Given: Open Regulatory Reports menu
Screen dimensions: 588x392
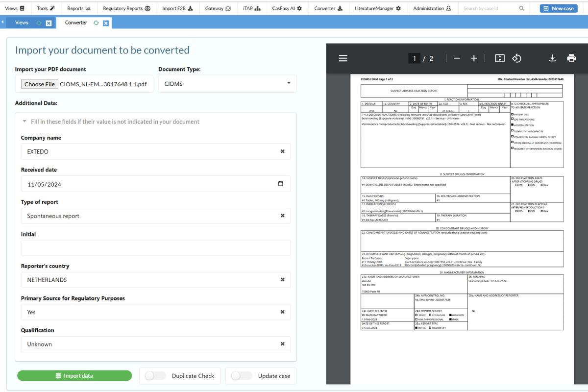Looking at the screenshot, I should pos(126,8).
